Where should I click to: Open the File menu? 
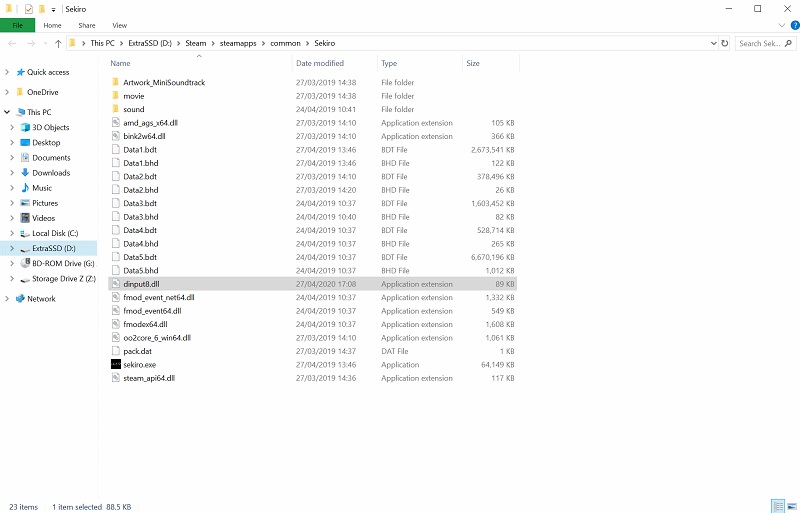[x=17, y=25]
